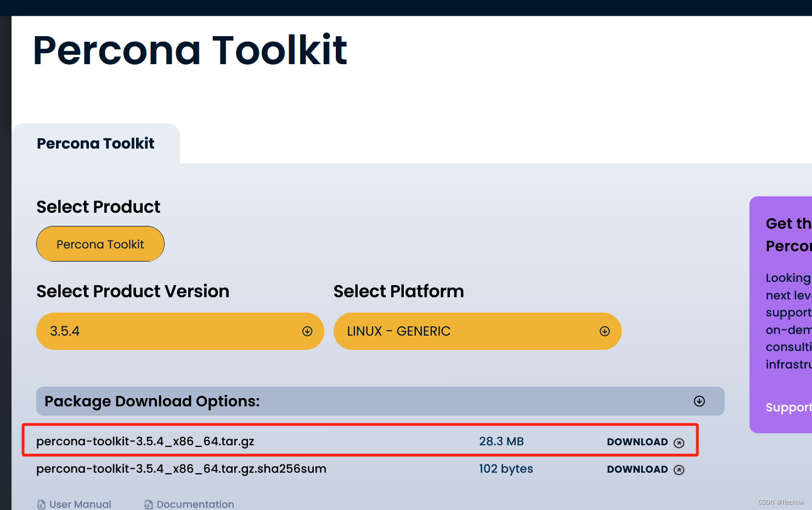The height and width of the screenshot is (510, 812).
Task: Click the Documentation document icon
Action: point(148,505)
